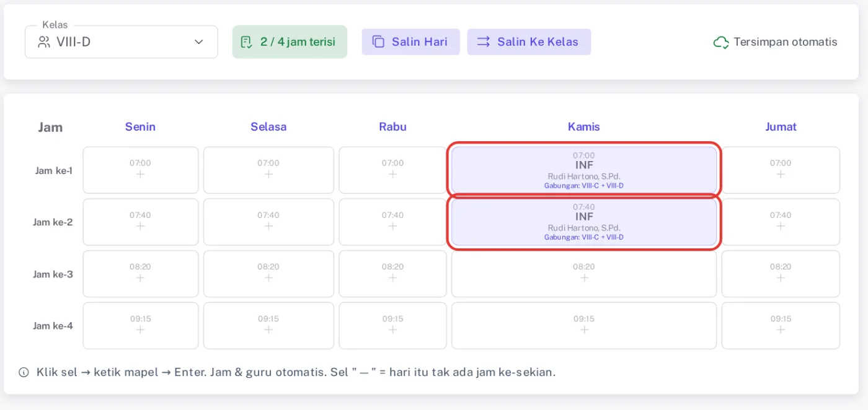Viewport: 868px width, 410px height.
Task: Click the Jam ke-4 row label
Action: 53,326
